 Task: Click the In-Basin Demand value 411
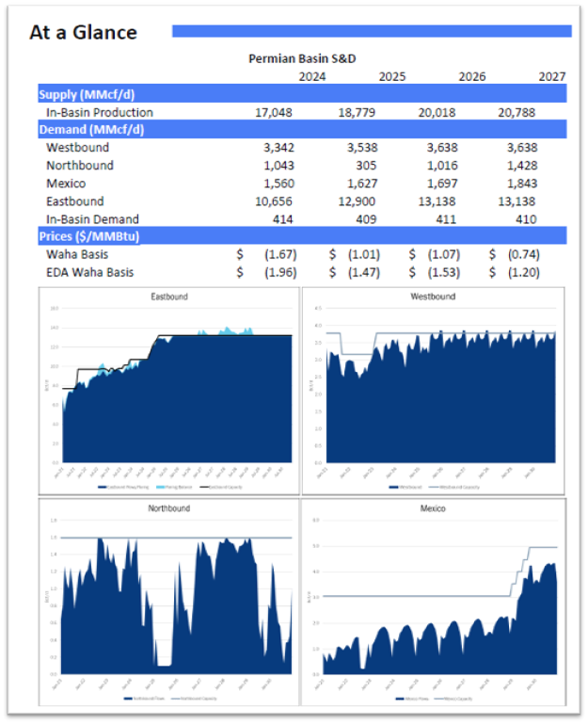(x=446, y=219)
